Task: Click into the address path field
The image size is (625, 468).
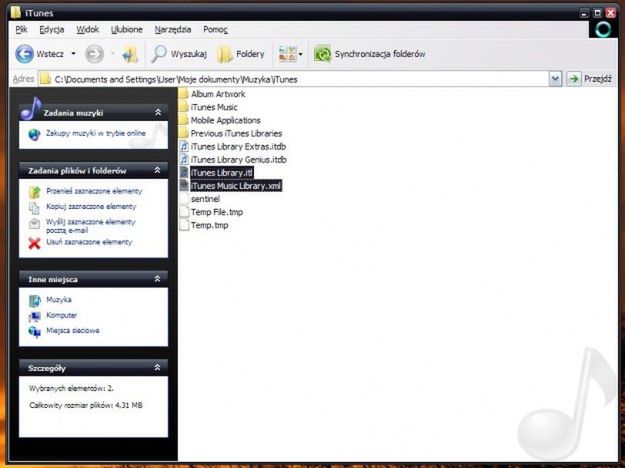Action: click(293, 79)
